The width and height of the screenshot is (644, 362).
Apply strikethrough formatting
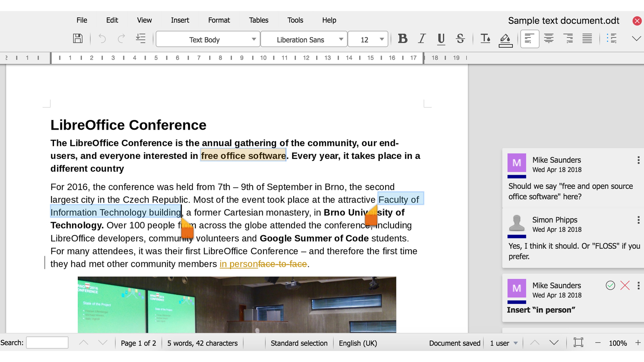[460, 39]
